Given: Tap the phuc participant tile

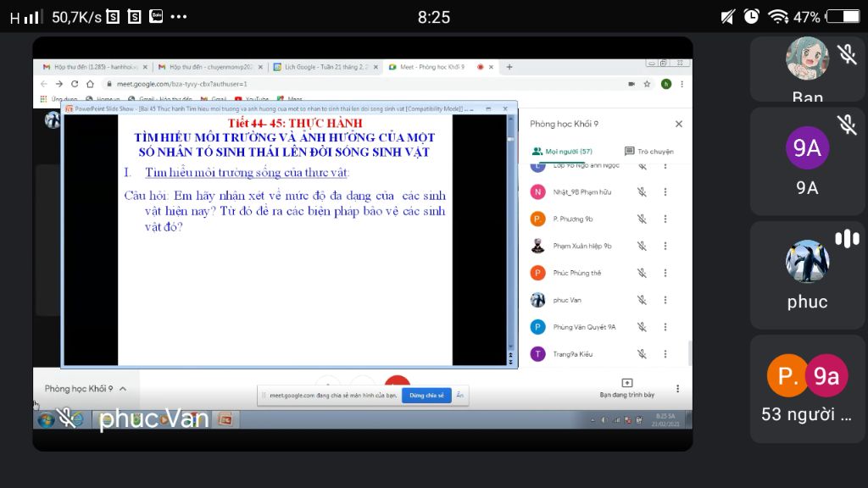Looking at the screenshot, I should coord(807,275).
